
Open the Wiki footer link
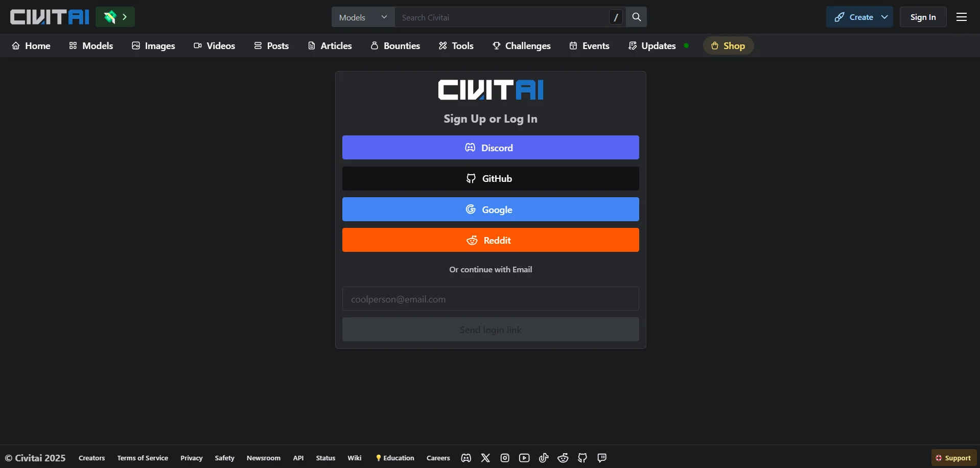click(355, 458)
